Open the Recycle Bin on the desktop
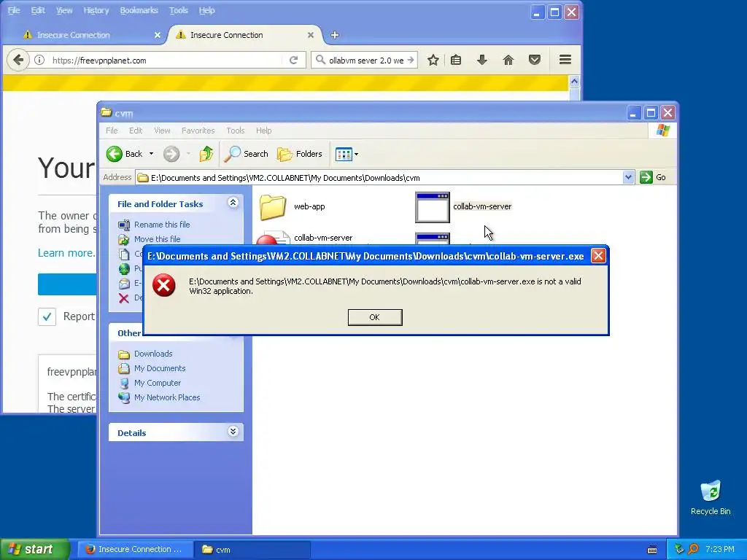This screenshot has width=747, height=560. tap(711, 497)
